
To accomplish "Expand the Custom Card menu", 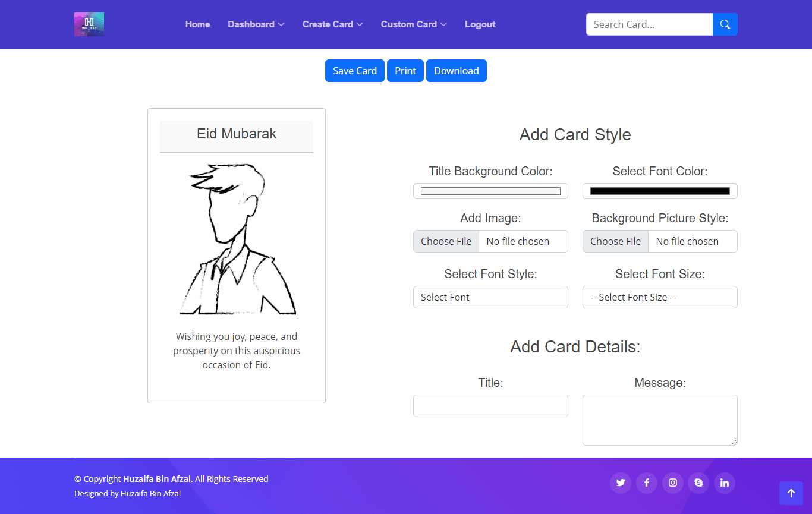I will click(413, 24).
